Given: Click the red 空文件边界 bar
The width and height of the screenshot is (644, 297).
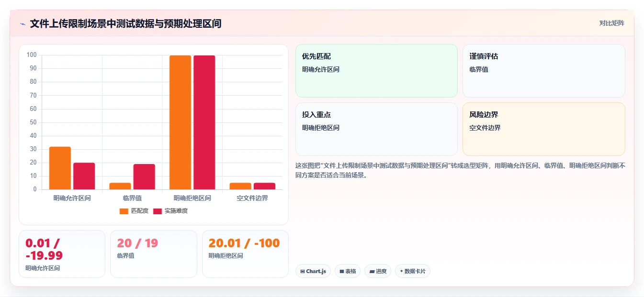Looking at the screenshot, I should click(x=264, y=186).
